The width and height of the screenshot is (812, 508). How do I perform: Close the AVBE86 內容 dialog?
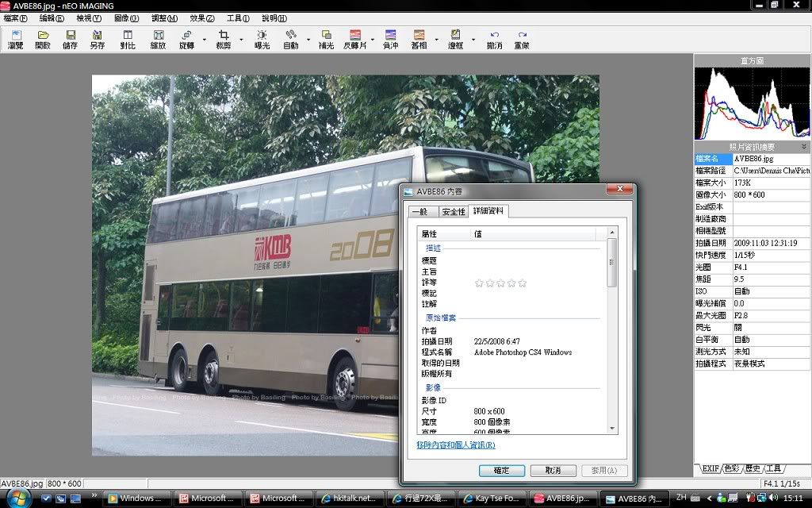pyautogui.click(x=619, y=189)
